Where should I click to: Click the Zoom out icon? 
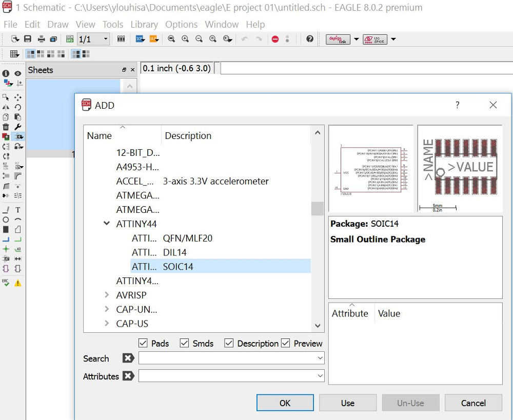(x=199, y=39)
